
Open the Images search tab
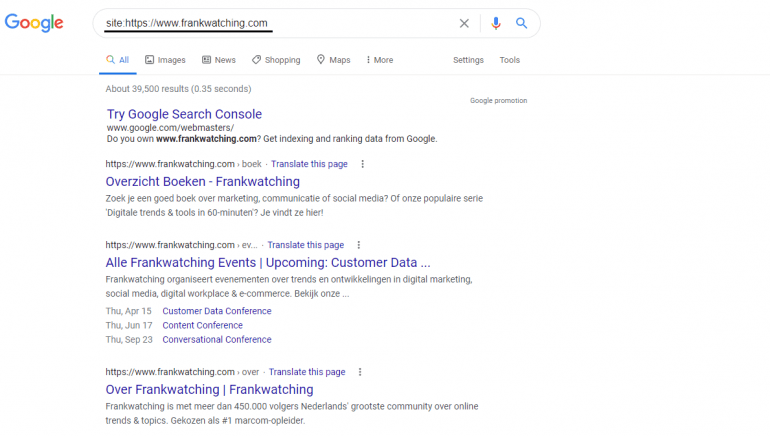[x=165, y=60]
